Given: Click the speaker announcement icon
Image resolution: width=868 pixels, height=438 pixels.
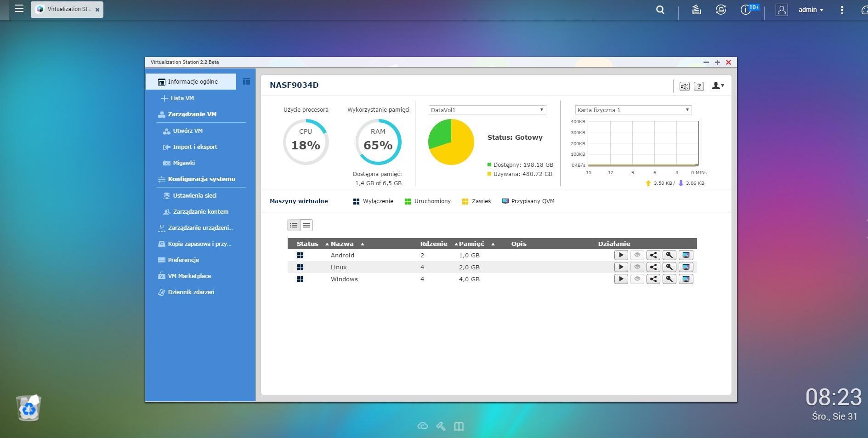Looking at the screenshot, I should (684, 86).
